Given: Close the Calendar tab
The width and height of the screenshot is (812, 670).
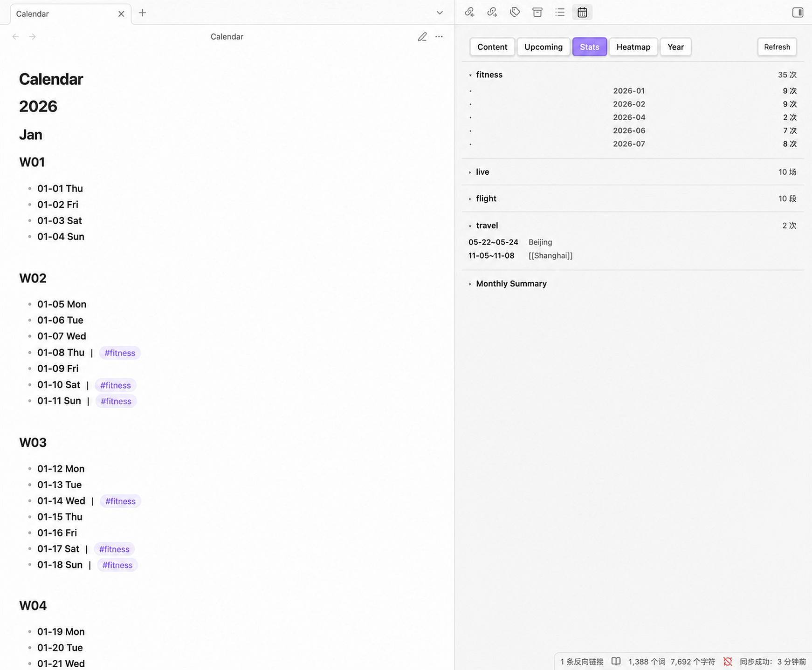Looking at the screenshot, I should pos(121,14).
